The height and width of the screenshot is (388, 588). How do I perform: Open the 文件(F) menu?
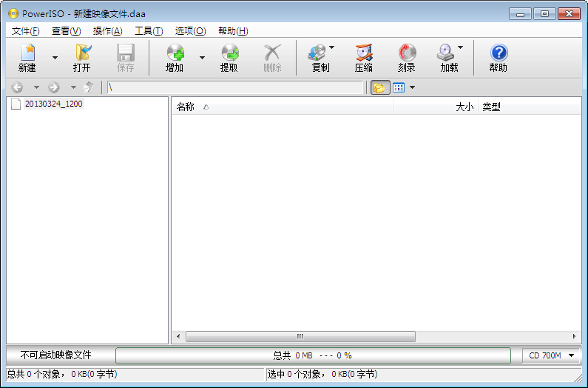25,31
